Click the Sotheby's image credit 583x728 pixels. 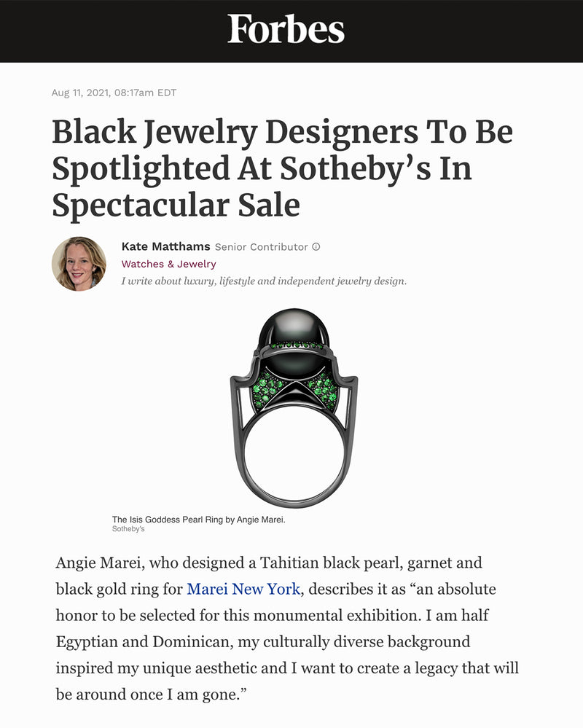[128, 529]
